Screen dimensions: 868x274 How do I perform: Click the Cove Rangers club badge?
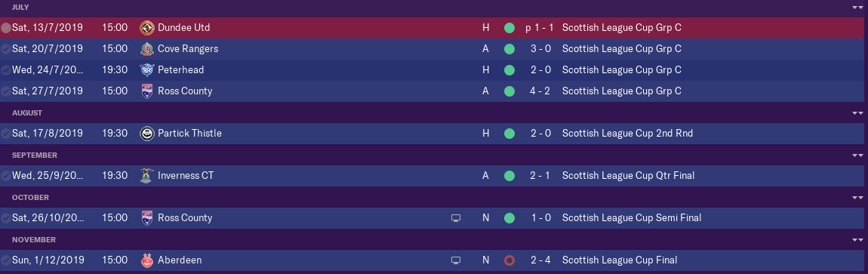(x=146, y=49)
